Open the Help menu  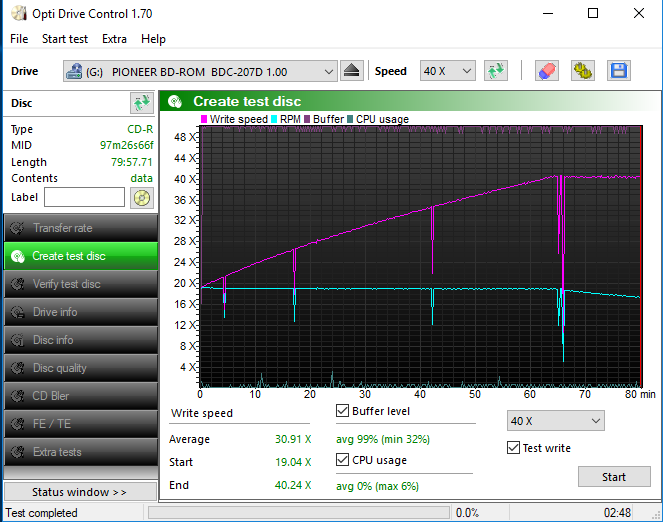pyautogui.click(x=153, y=39)
